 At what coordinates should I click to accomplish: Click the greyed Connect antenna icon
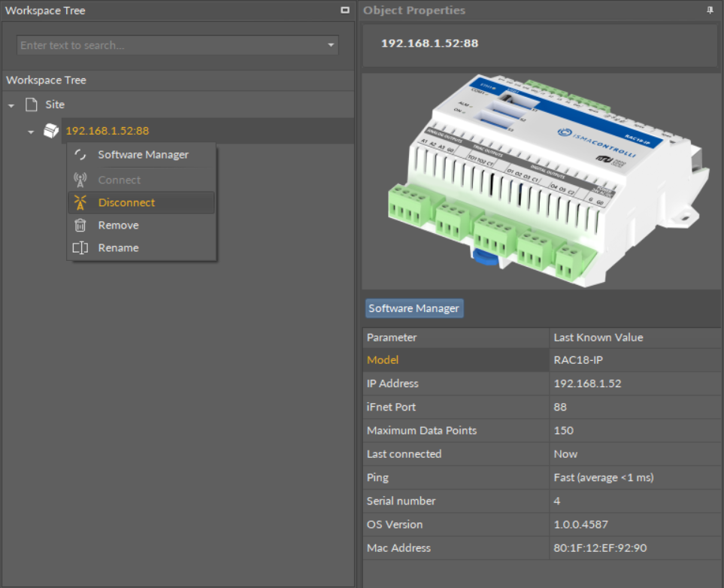(80, 180)
